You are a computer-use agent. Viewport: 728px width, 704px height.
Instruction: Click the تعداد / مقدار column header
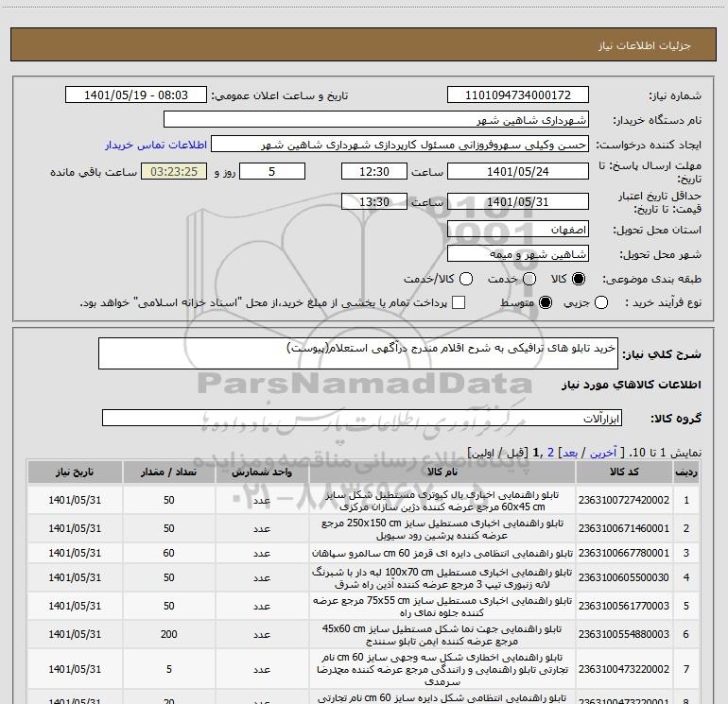pyautogui.click(x=168, y=472)
